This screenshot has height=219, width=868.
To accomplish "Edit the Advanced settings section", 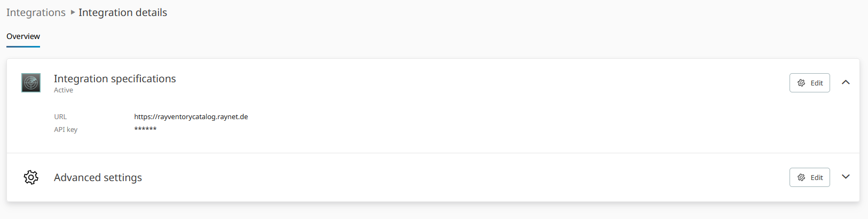I will click(x=809, y=177).
